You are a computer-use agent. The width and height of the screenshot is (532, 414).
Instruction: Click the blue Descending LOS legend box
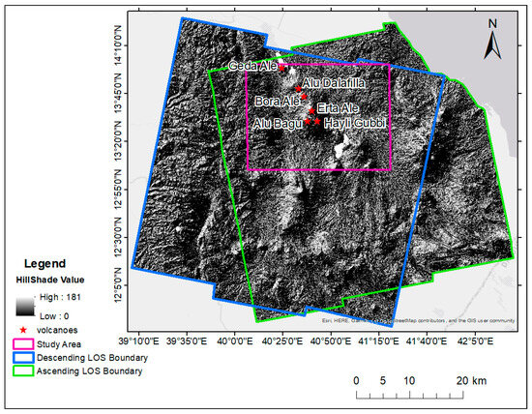point(23,358)
